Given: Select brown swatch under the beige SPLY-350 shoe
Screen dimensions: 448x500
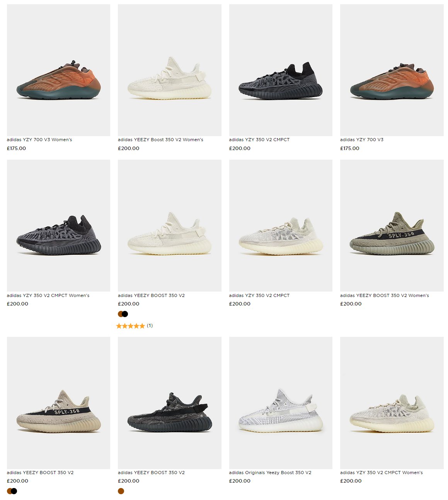Looking at the screenshot, I should click(9, 491).
